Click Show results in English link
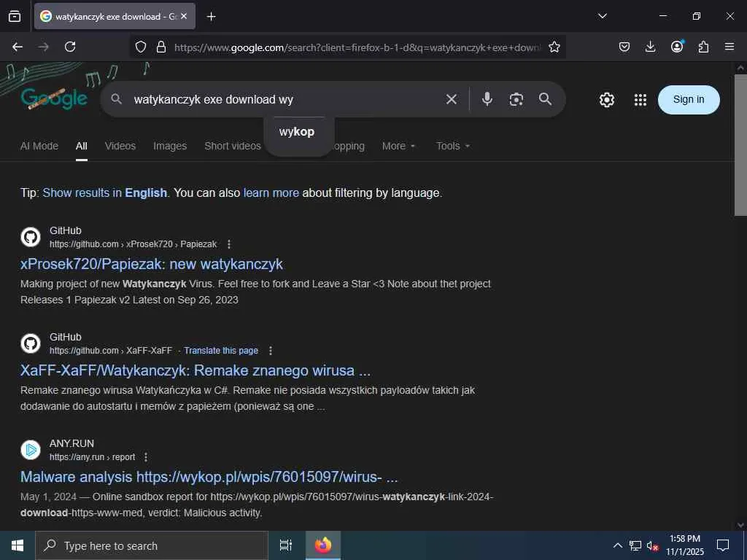This screenshot has width=747, height=560. [105, 192]
